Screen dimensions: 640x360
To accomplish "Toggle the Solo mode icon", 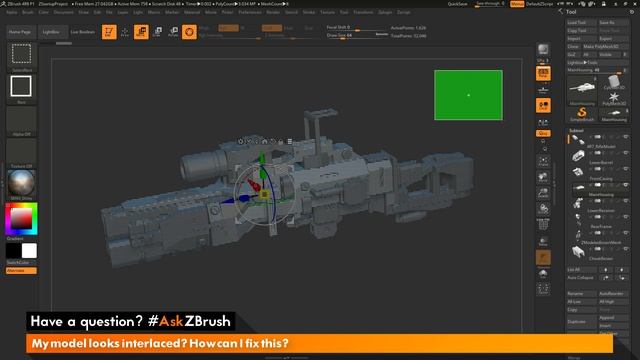I will [543, 273].
